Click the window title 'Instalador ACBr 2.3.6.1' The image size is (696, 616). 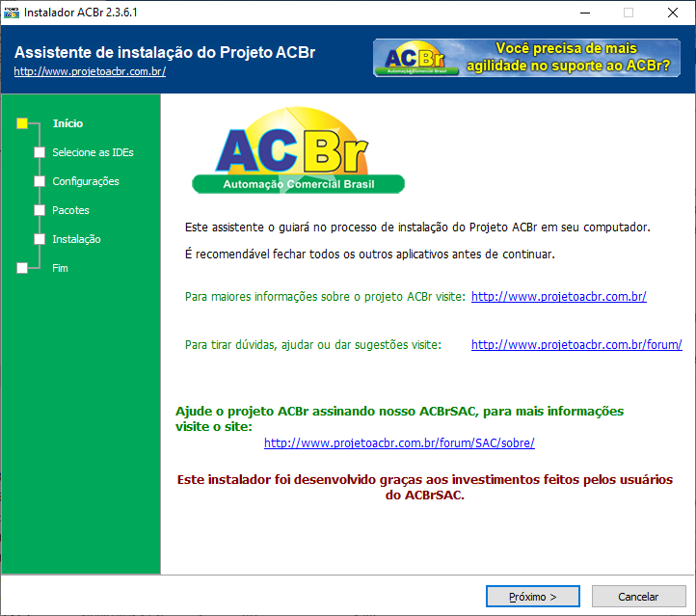point(81,13)
